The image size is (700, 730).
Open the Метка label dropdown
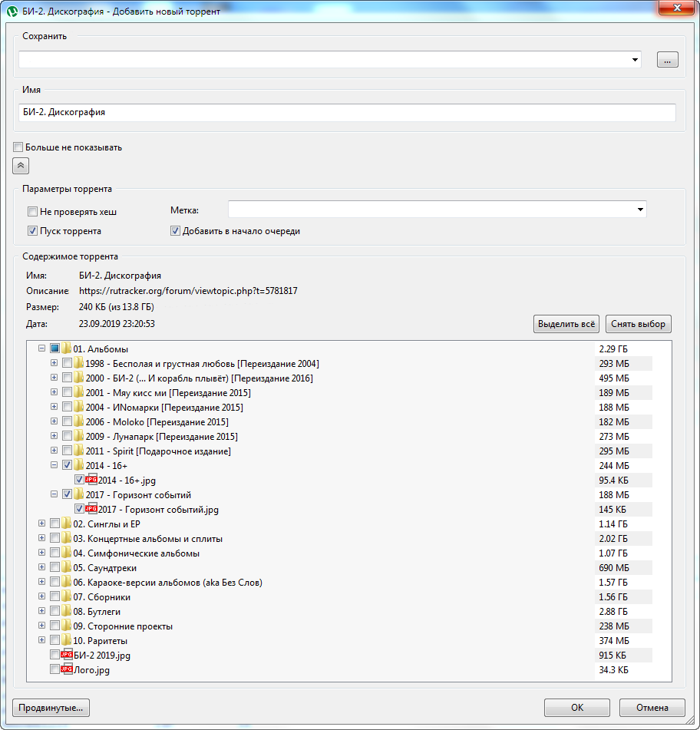(640, 210)
